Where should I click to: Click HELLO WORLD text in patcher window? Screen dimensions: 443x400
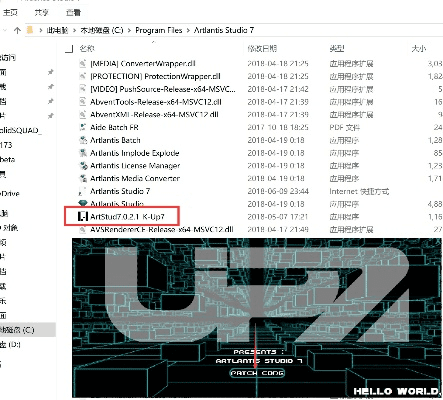coord(397,391)
